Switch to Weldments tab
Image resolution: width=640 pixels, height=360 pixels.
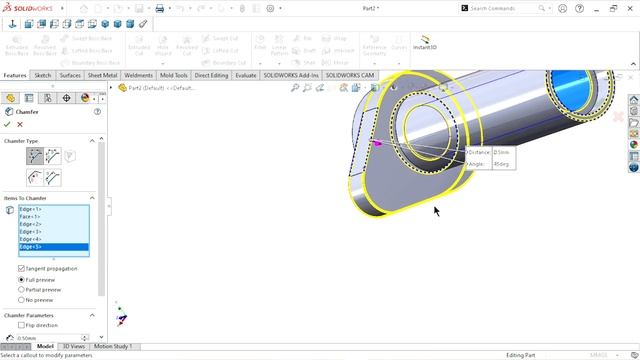click(x=138, y=75)
